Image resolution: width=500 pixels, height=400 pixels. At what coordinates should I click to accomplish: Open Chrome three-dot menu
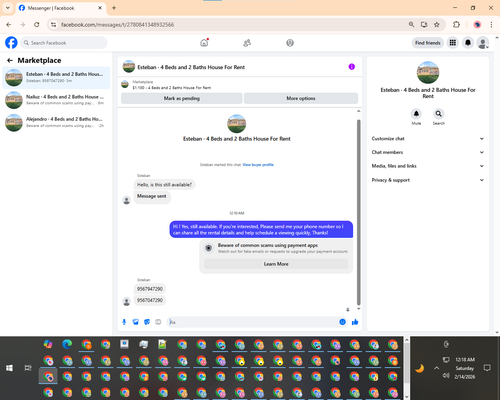pos(491,24)
